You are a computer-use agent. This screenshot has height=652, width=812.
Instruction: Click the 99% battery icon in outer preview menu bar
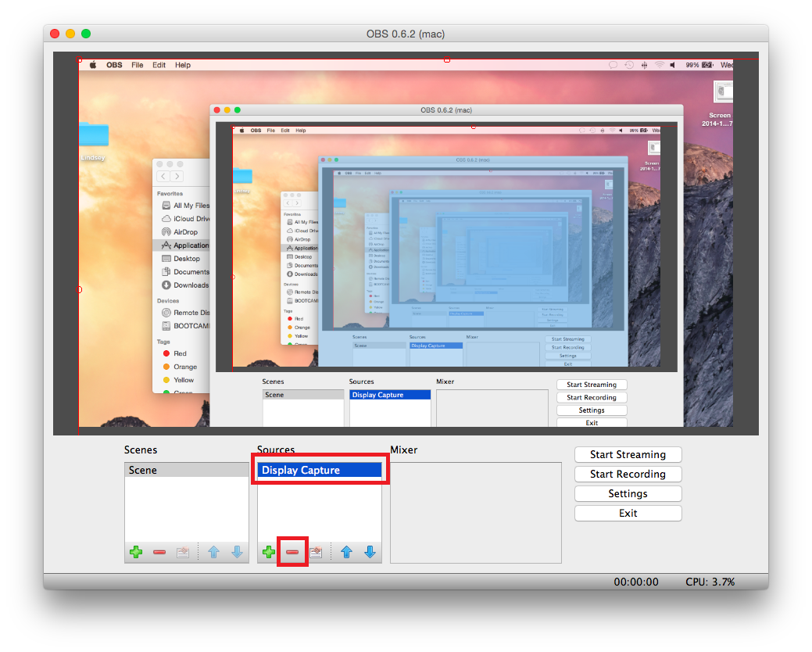(x=707, y=65)
